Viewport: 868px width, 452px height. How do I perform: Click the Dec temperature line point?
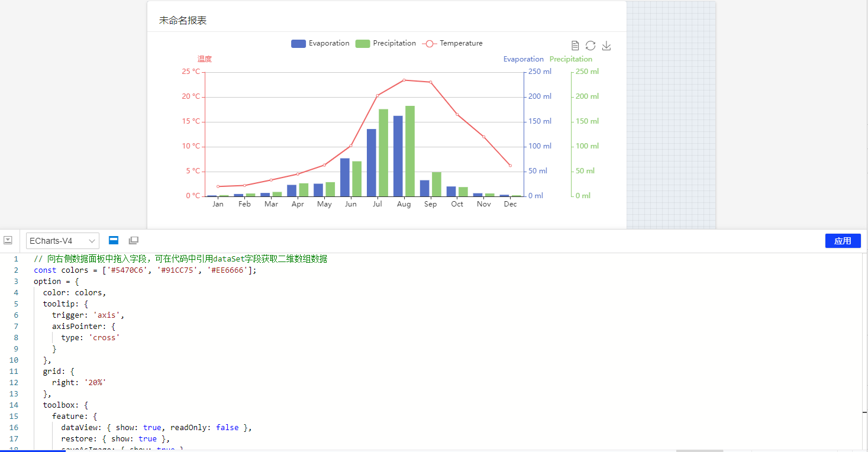click(x=510, y=165)
